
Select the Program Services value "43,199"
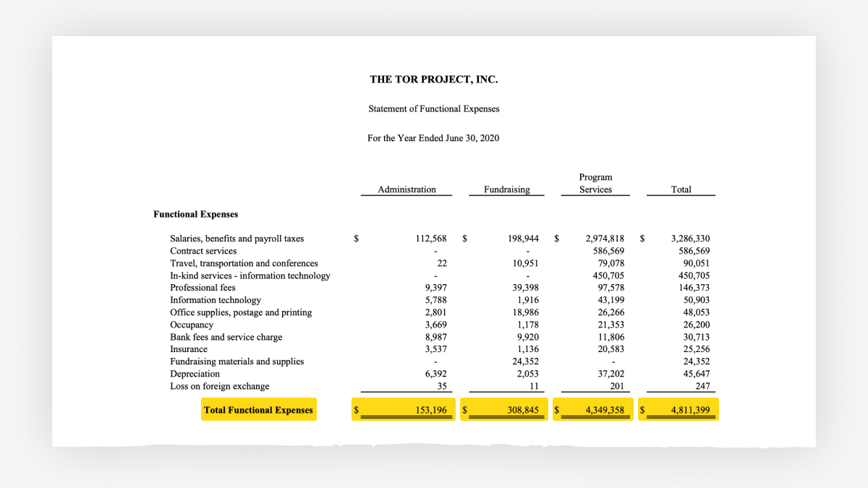611,300
